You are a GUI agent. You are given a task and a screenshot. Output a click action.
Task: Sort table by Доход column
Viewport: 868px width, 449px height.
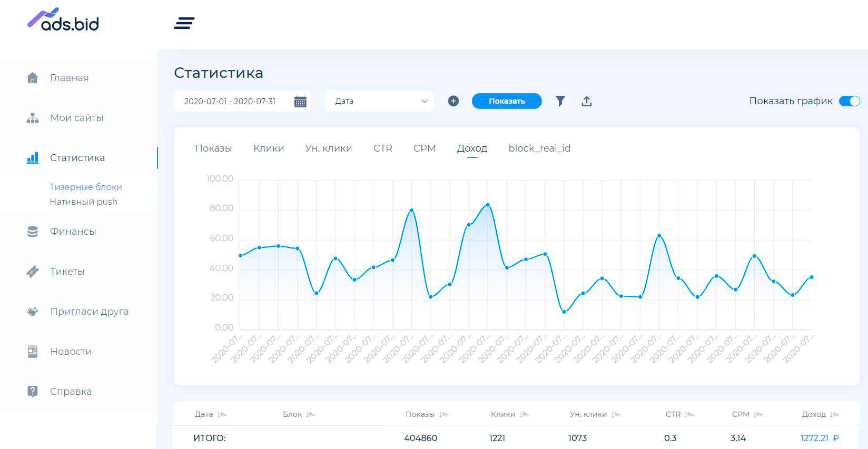tap(834, 414)
